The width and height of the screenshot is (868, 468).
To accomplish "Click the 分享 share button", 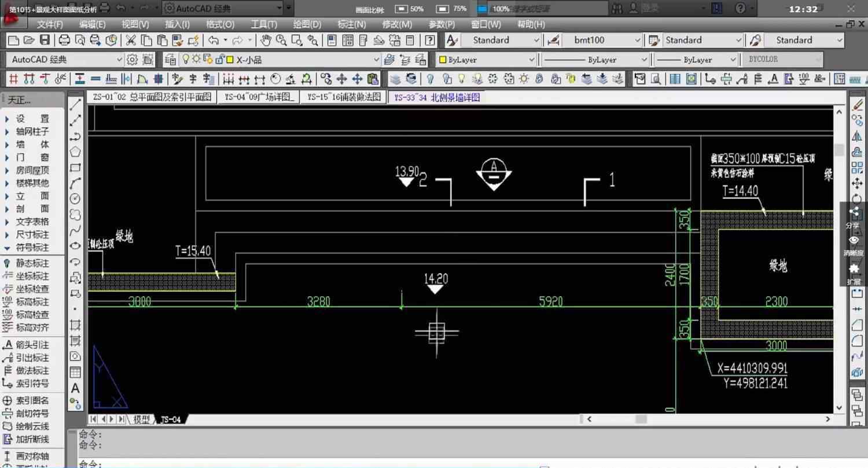I will pos(852,218).
